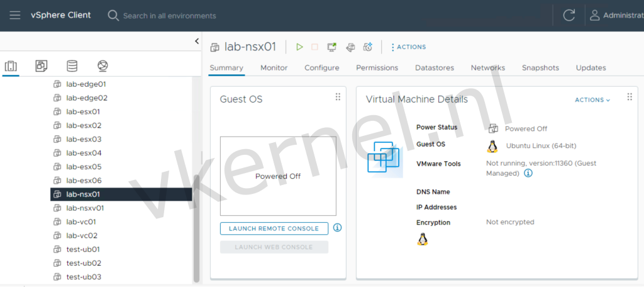Refresh the vSphere Client view
644x287 pixels.
pyautogui.click(x=569, y=16)
